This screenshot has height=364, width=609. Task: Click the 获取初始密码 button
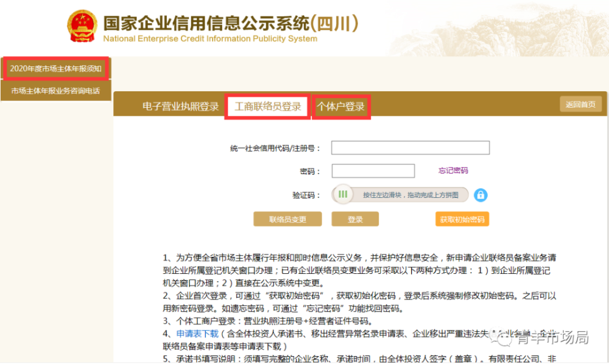pyautogui.click(x=462, y=219)
